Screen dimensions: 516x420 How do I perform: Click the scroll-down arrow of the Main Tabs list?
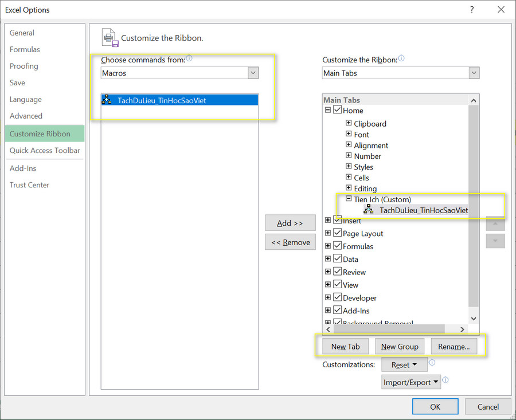[x=473, y=318]
